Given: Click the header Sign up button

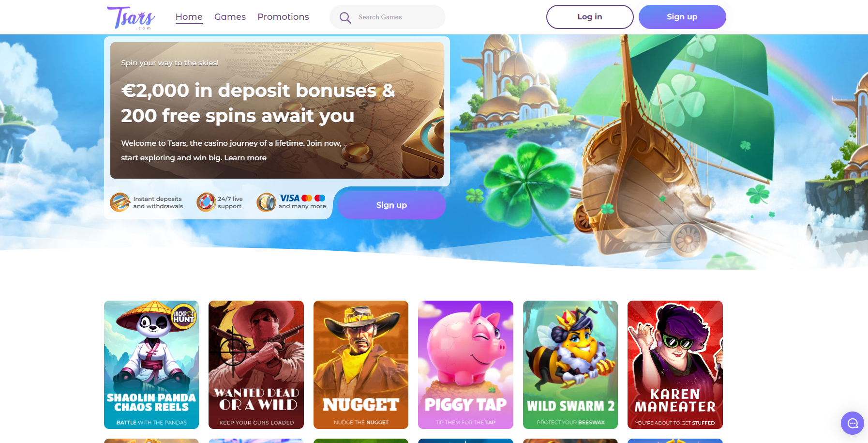Looking at the screenshot, I should click(x=682, y=17).
